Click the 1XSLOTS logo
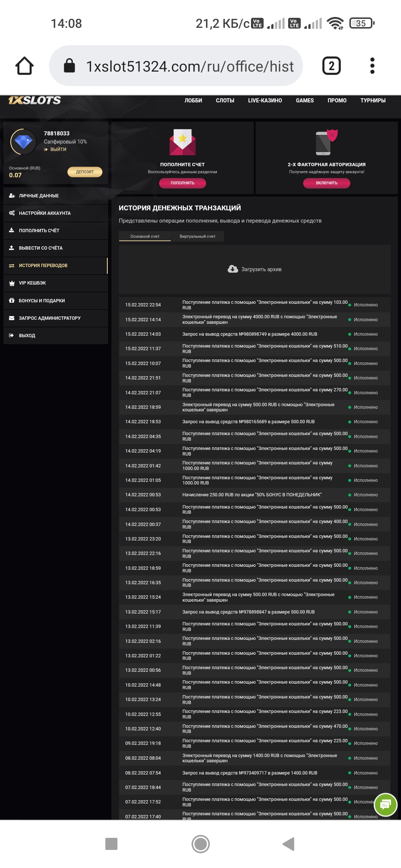Image resolution: width=401 pixels, height=868 pixels. click(x=35, y=100)
